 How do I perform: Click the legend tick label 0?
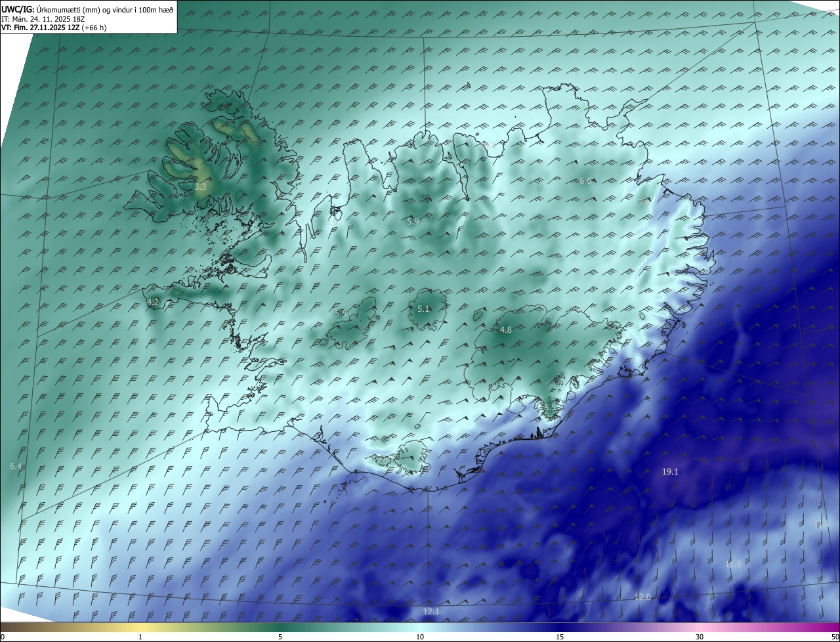tap(3, 637)
